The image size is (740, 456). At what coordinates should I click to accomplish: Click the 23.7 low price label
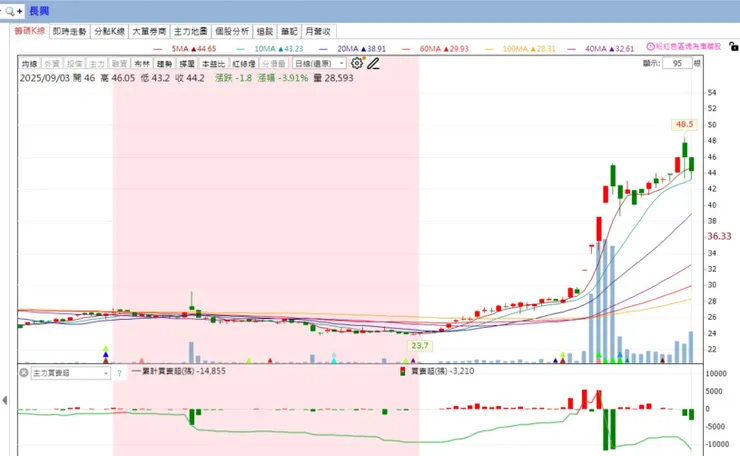(420, 346)
